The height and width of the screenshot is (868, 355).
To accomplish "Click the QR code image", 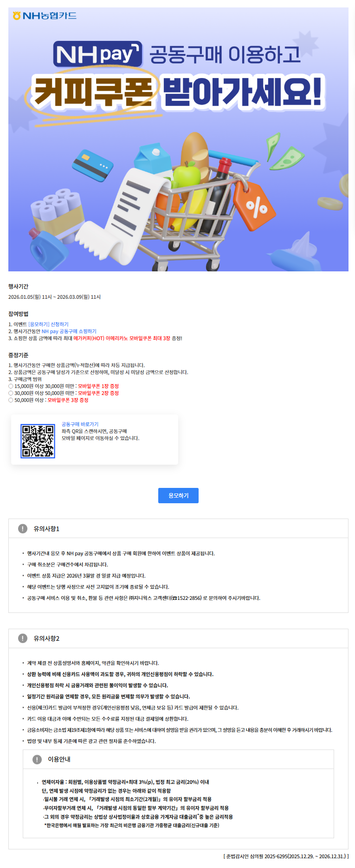I will (38, 441).
